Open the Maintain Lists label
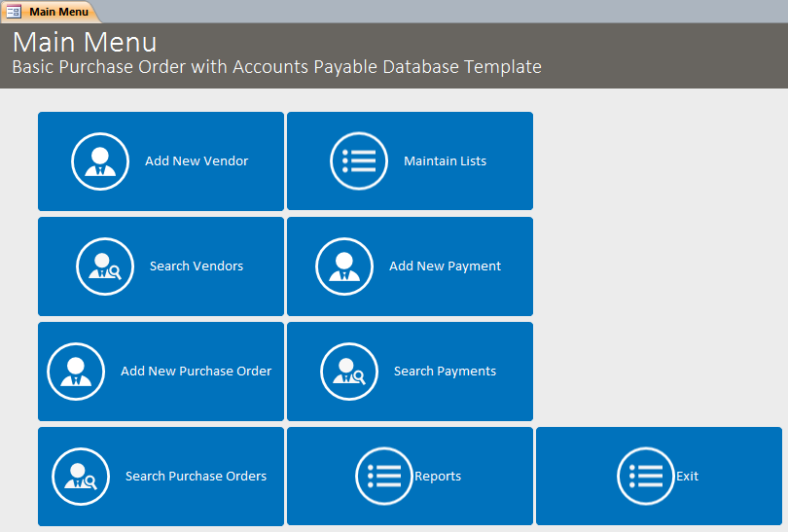788x532 pixels. [x=446, y=160]
